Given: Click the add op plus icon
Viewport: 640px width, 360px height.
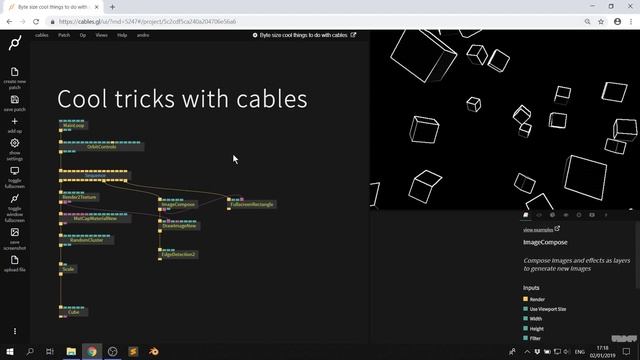Looking at the screenshot, I should [x=15, y=121].
